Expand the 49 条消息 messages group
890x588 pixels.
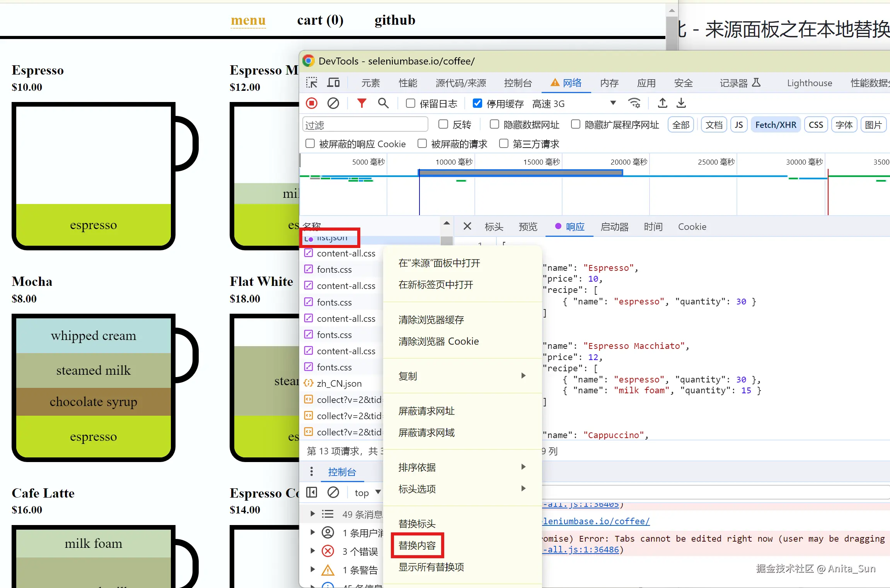click(312, 514)
